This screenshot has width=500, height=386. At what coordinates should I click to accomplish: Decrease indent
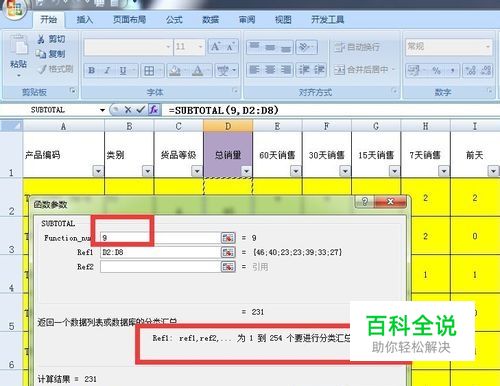304,70
